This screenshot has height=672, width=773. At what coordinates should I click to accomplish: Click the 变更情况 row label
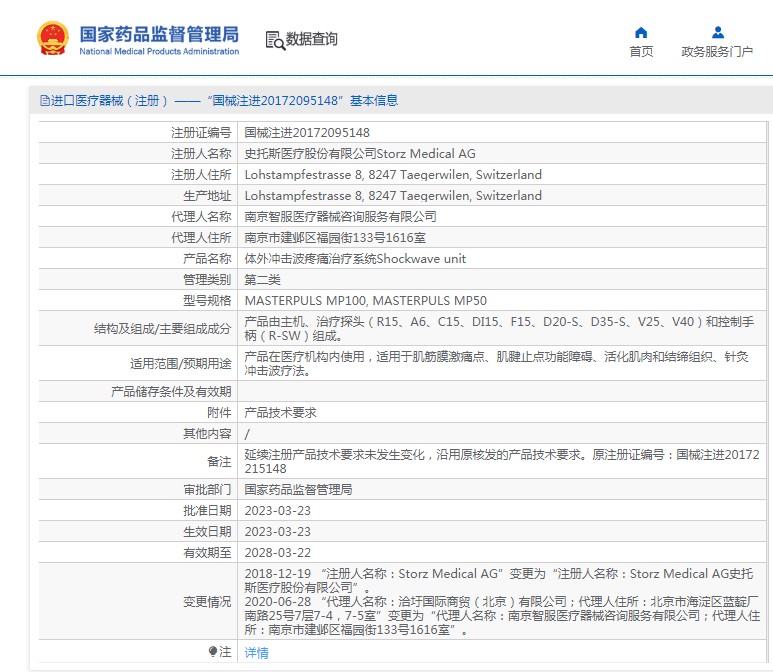(207, 601)
